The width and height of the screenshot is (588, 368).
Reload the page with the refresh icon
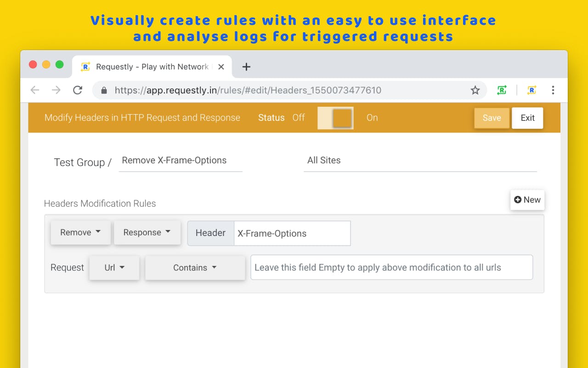(x=78, y=90)
